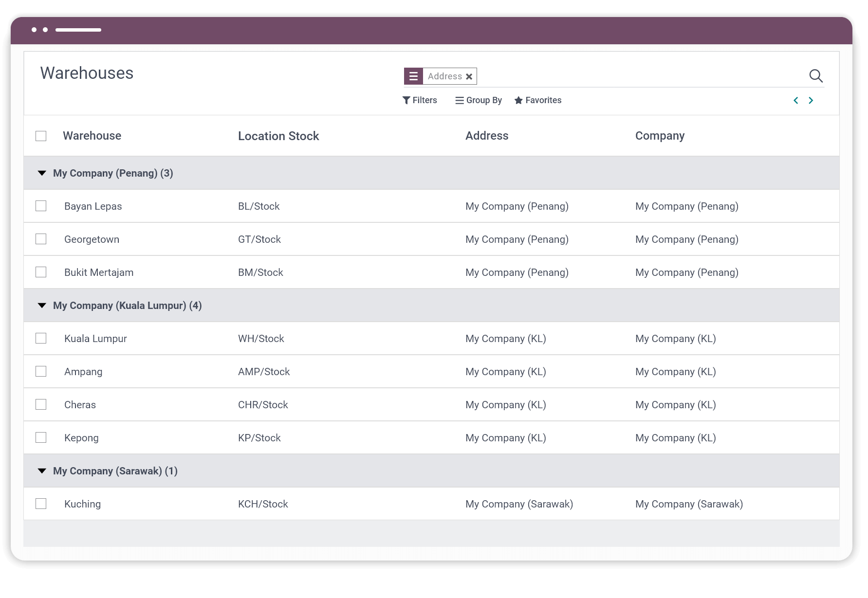Sort list by the Warehouse column

pyautogui.click(x=92, y=136)
